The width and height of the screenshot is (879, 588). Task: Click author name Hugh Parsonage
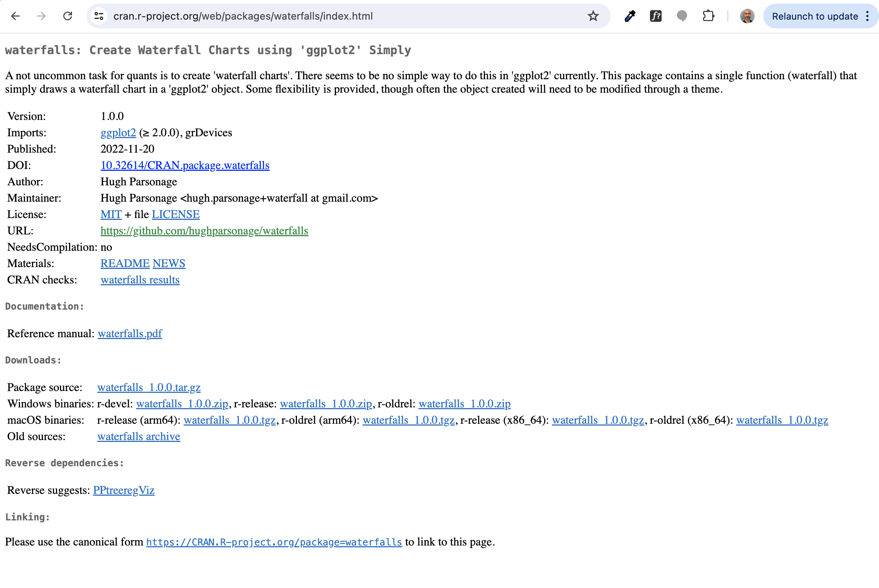point(139,182)
